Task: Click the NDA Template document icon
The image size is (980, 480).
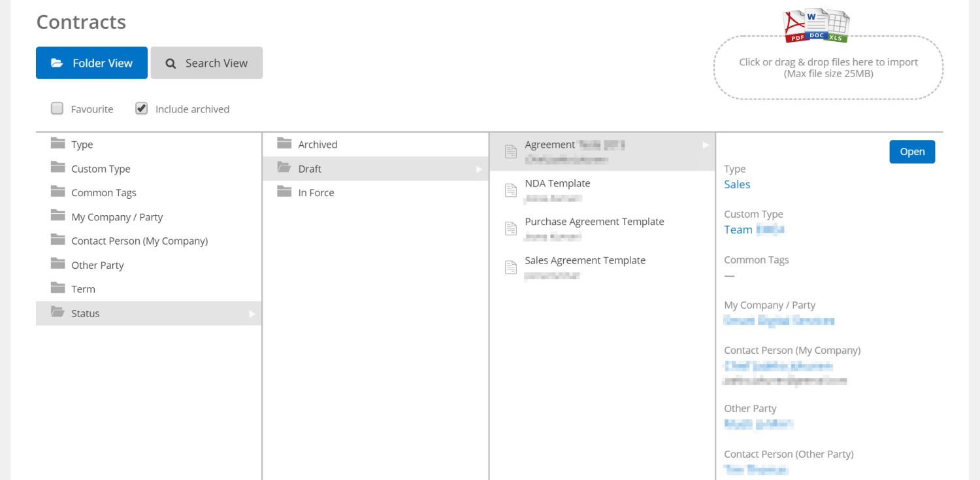Action: pos(511,190)
